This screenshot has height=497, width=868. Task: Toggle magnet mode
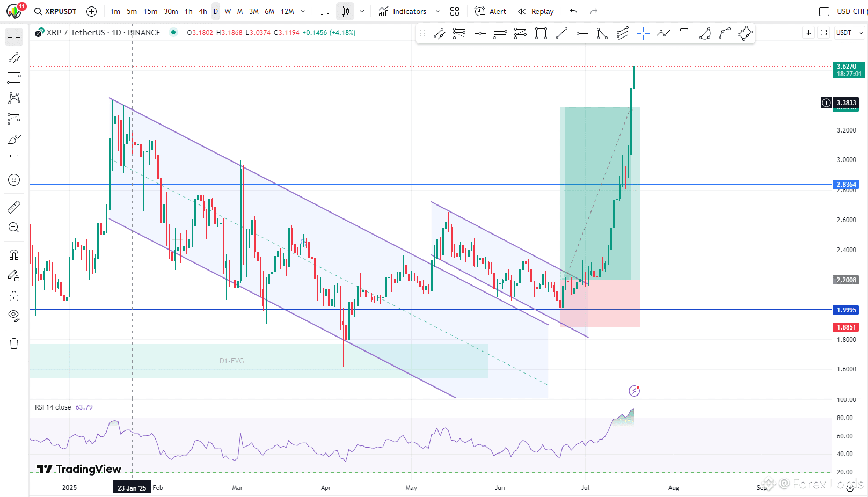coord(14,255)
